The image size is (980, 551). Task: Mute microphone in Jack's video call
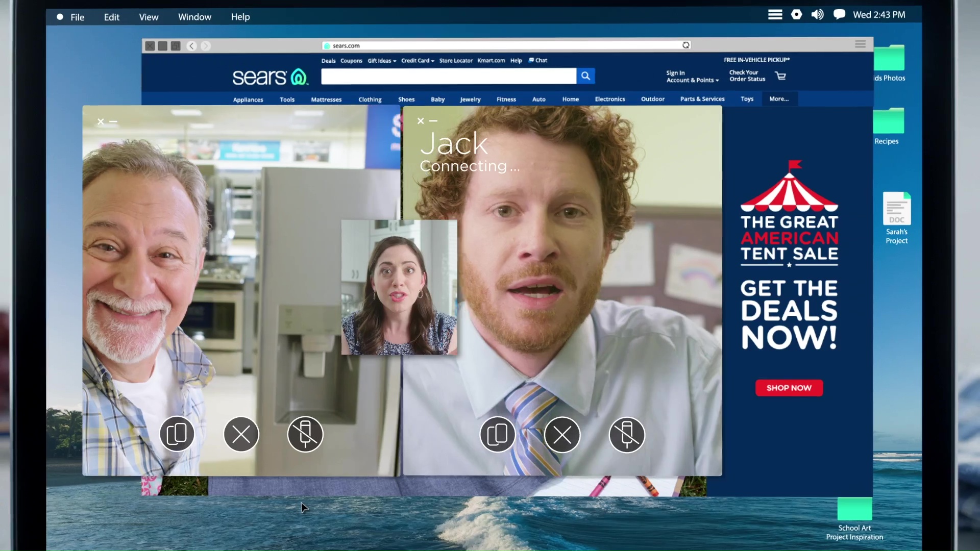point(627,435)
